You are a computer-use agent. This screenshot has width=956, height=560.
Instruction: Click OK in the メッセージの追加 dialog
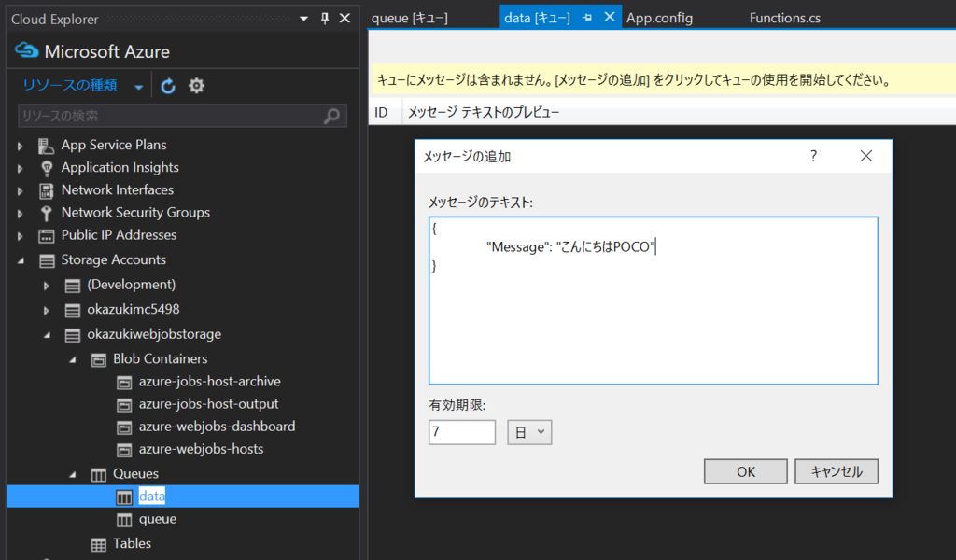click(746, 471)
